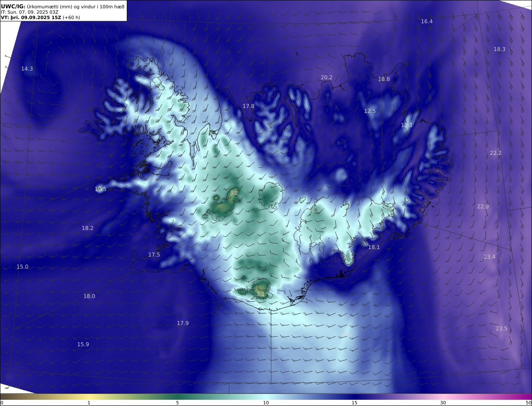532x406 pixels.
Task: Click the 18.0 value label
Action: [x=89, y=296]
